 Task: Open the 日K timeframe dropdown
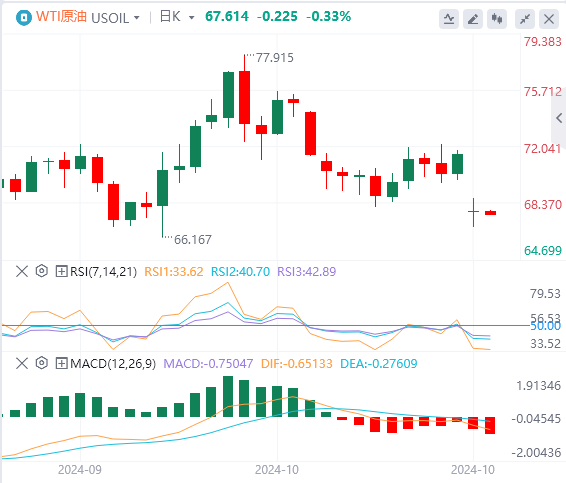[177, 17]
